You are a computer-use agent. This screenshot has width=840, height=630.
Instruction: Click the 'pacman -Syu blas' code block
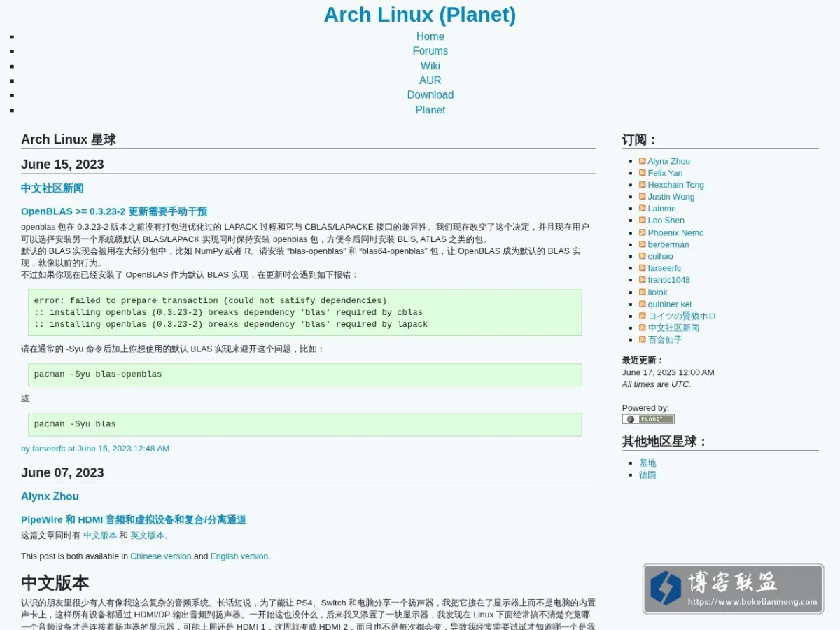click(x=305, y=424)
